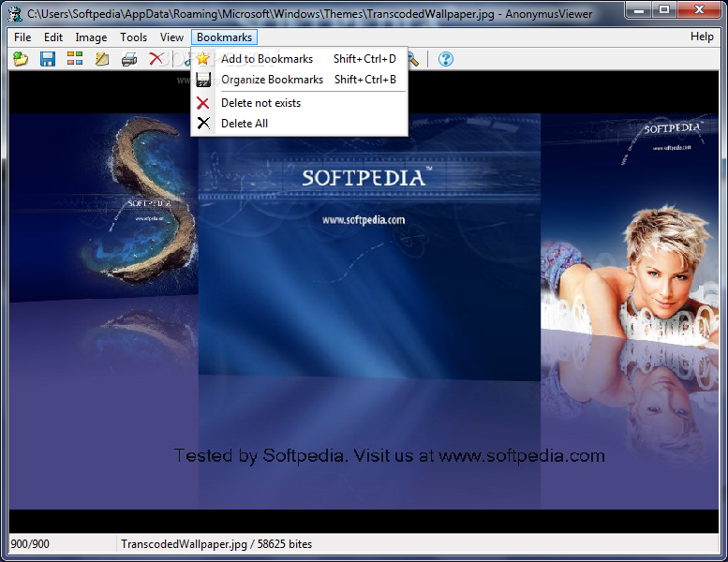This screenshot has height=562, width=728.
Task: Click the Open file folder icon
Action: pos(21,59)
